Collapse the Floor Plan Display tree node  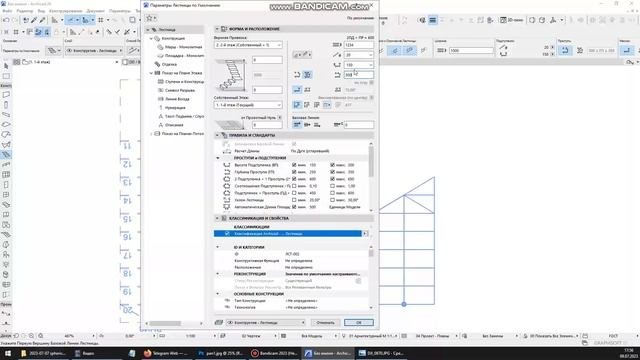151,73
